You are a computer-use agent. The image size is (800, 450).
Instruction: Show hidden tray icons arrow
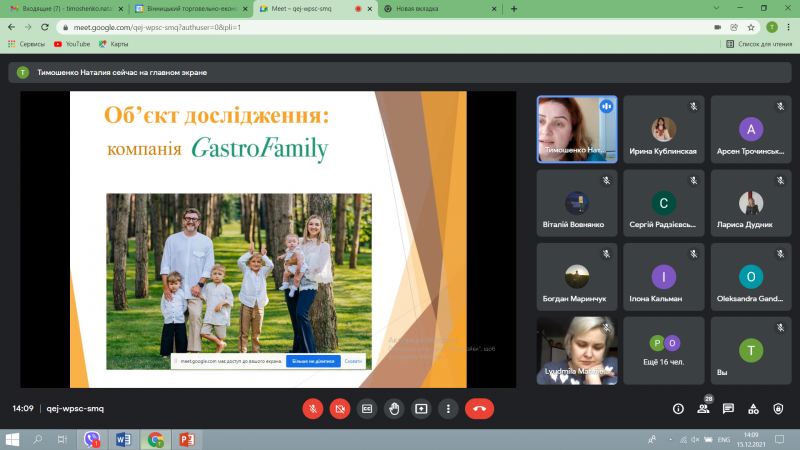(670, 439)
